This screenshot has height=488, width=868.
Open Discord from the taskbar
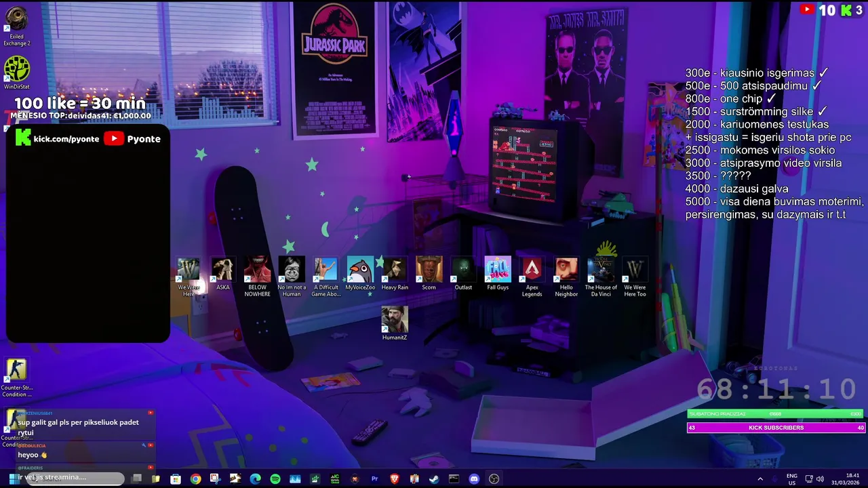pyautogui.click(x=474, y=479)
